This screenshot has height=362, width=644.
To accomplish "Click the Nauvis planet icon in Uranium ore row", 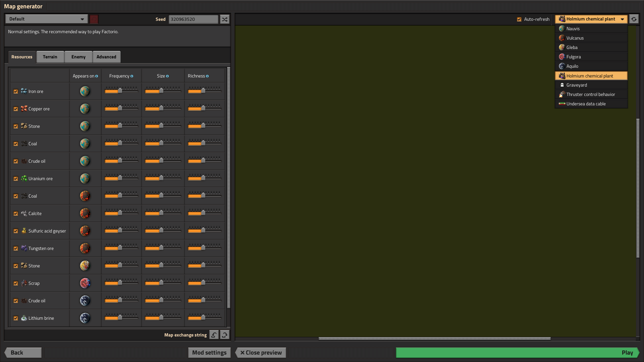I will tap(85, 178).
